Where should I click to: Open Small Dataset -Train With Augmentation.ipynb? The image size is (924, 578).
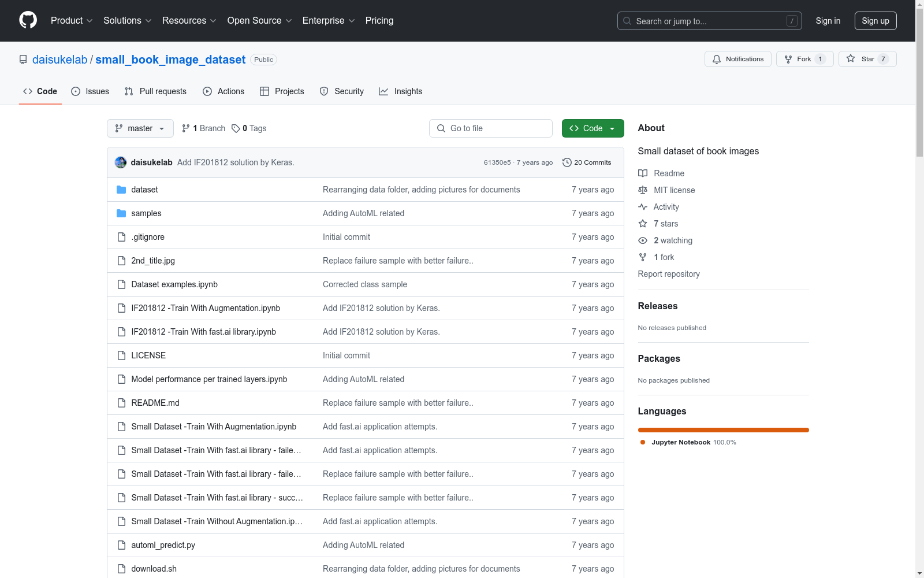(x=214, y=427)
